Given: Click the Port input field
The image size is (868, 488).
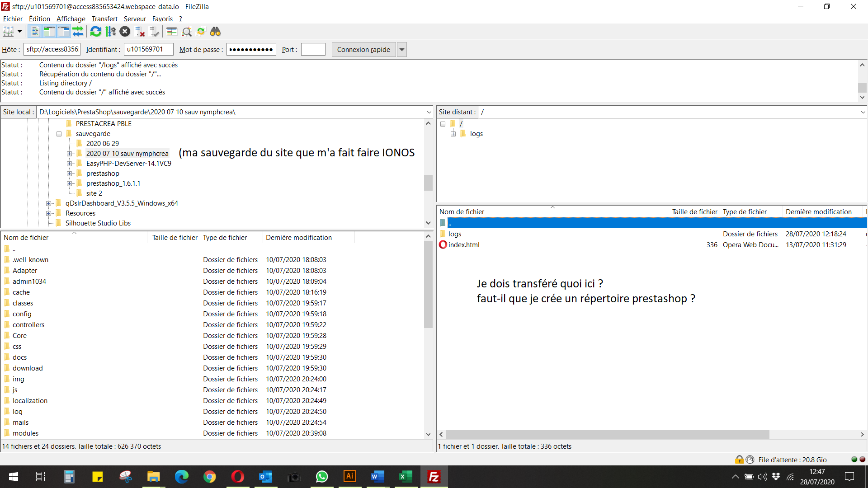Looking at the screenshot, I should (x=313, y=50).
